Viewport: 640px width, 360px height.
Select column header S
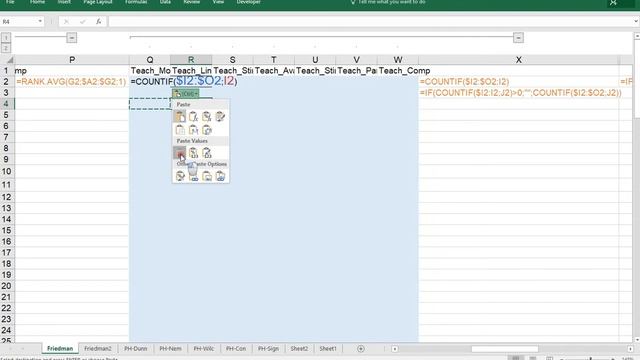tap(232, 60)
